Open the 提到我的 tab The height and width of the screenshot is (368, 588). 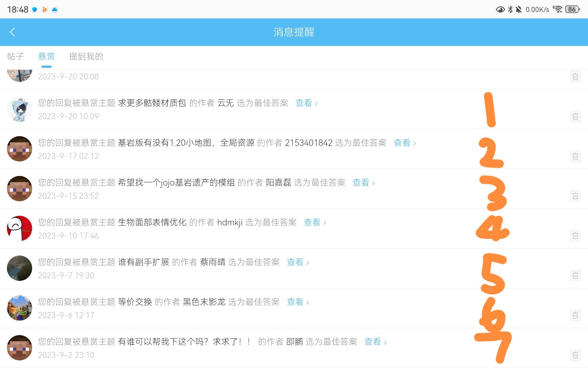pos(86,56)
